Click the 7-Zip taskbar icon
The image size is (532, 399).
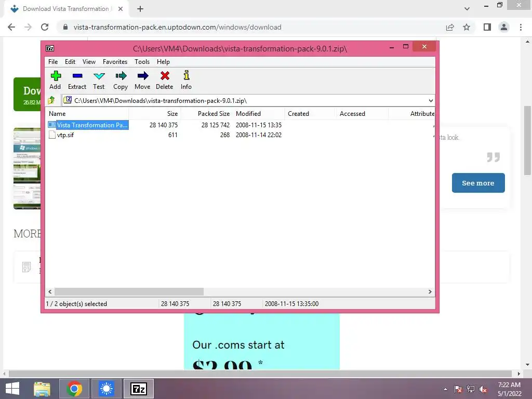(139, 389)
